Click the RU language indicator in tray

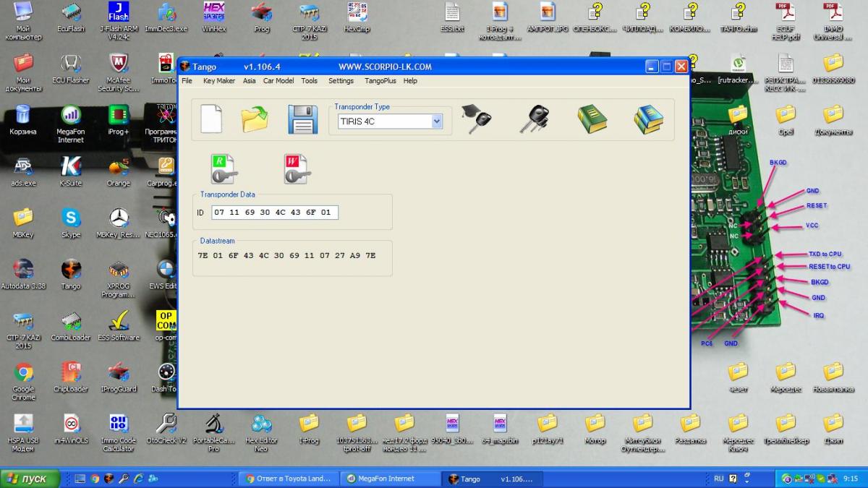(718, 479)
